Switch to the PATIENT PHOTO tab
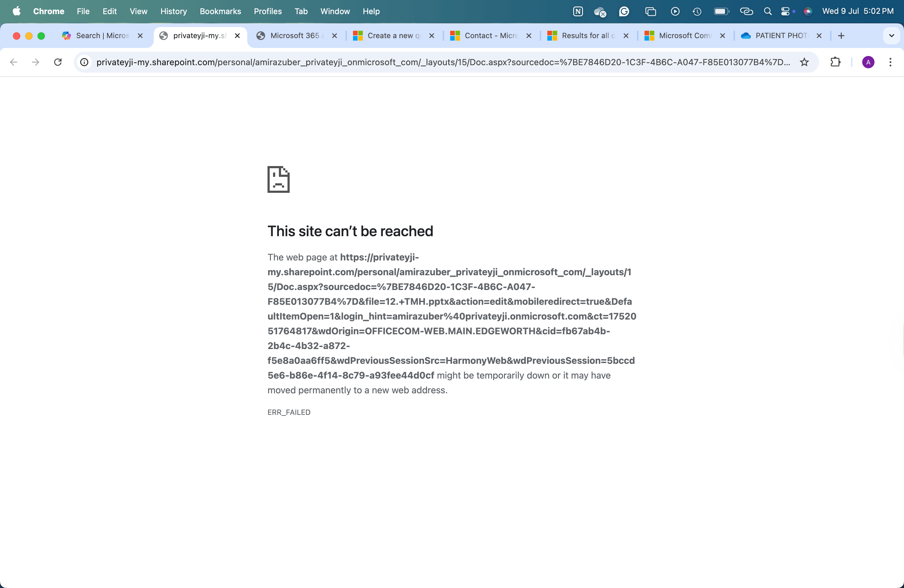The image size is (904, 588). [x=783, y=36]
